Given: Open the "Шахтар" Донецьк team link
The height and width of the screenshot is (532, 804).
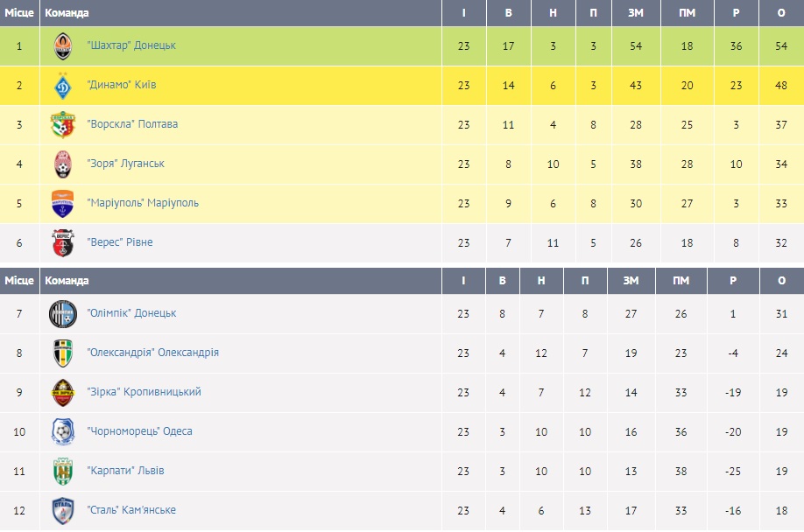Looking at the screenshot, I should click(x=131, y=45).
